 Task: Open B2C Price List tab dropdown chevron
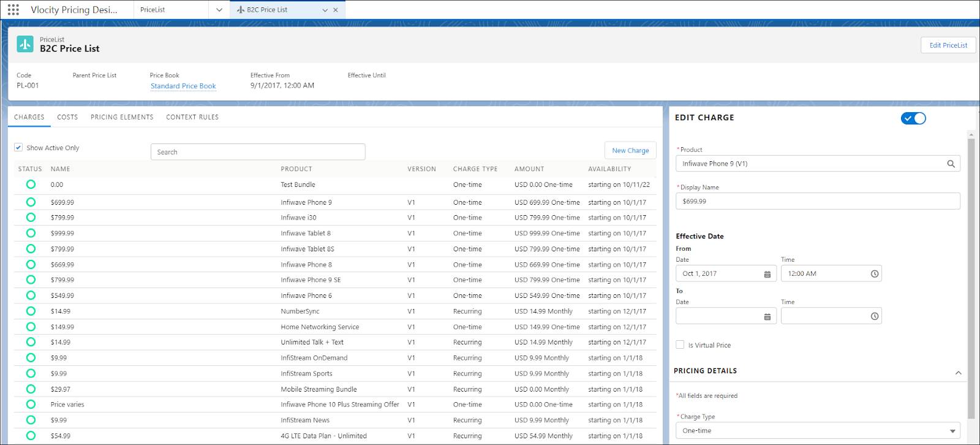[x=325, y=10]
